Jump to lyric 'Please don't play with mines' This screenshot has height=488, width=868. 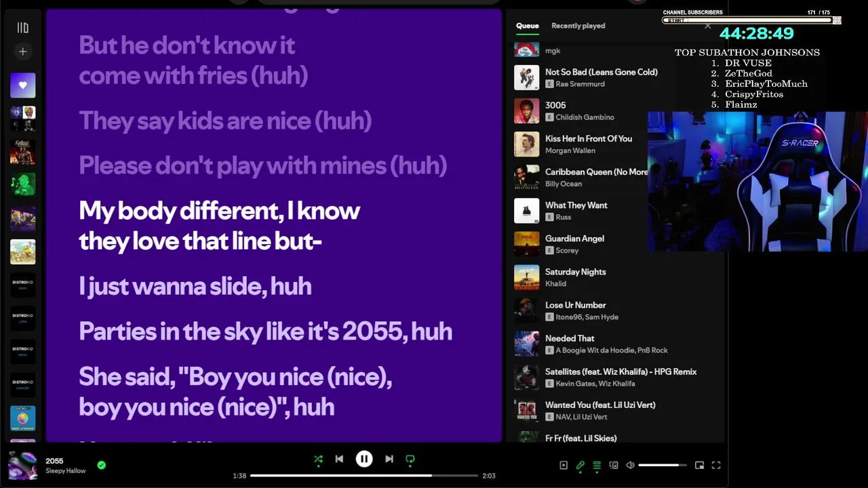coord(263,165)
